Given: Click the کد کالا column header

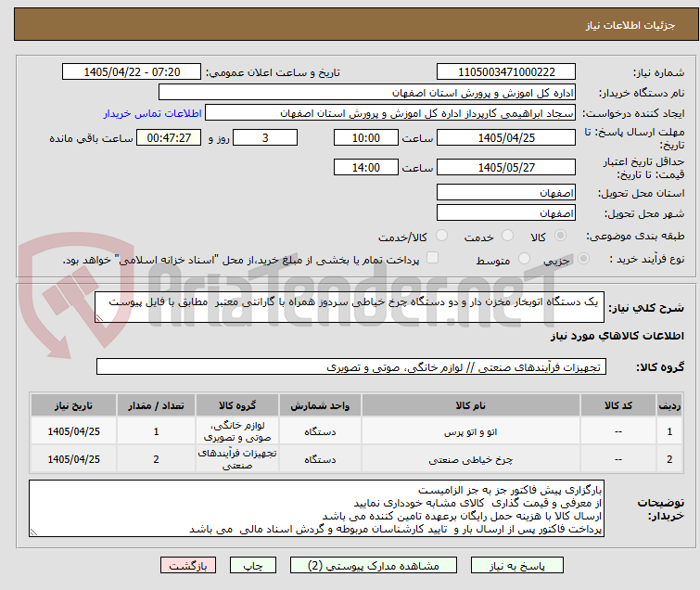Looking at the screenshot, I should coord(617,405).
